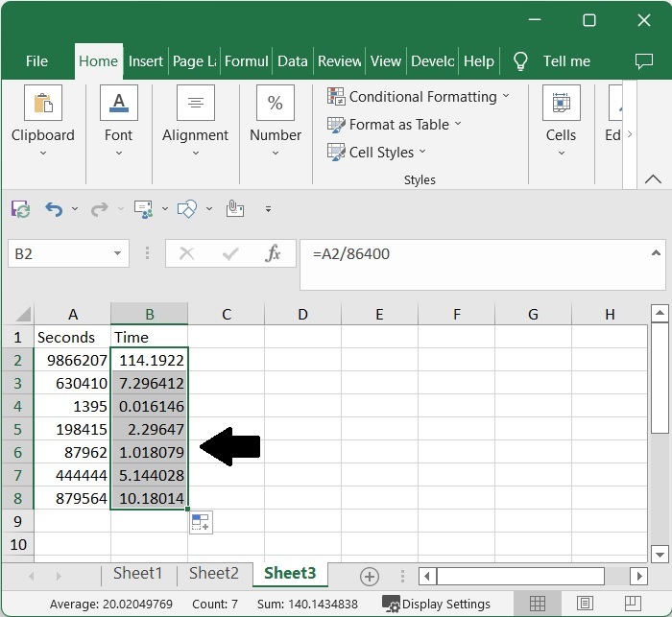Click the Insert Function fx icon
The height and width of the screenshot is (617, 672).
click(273, 253)
